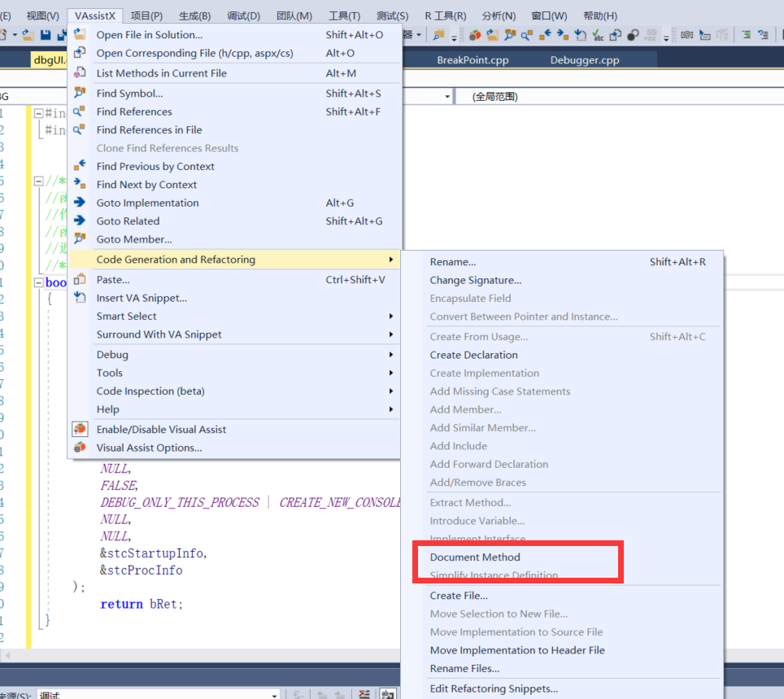This screenshot has width=784, height=699.
Task: Click Goto Implementation arrow icon in menu
Action: click(x=80, y=202)
